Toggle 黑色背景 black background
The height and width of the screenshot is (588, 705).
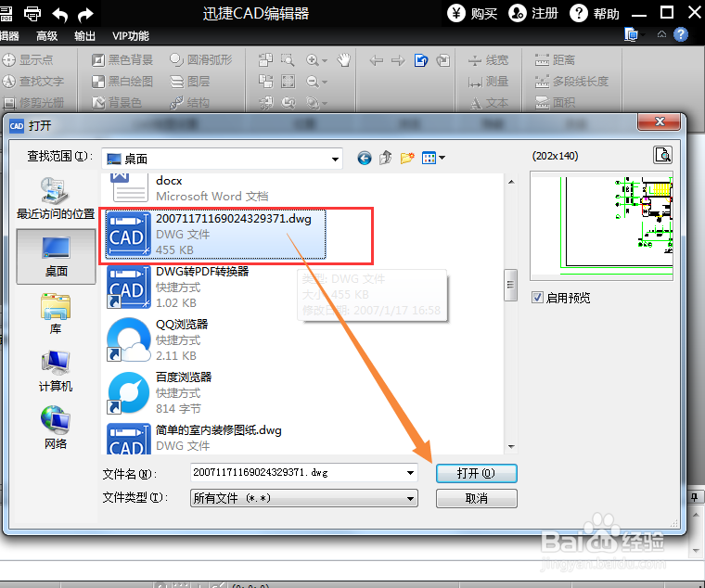[x=122, y=59]
